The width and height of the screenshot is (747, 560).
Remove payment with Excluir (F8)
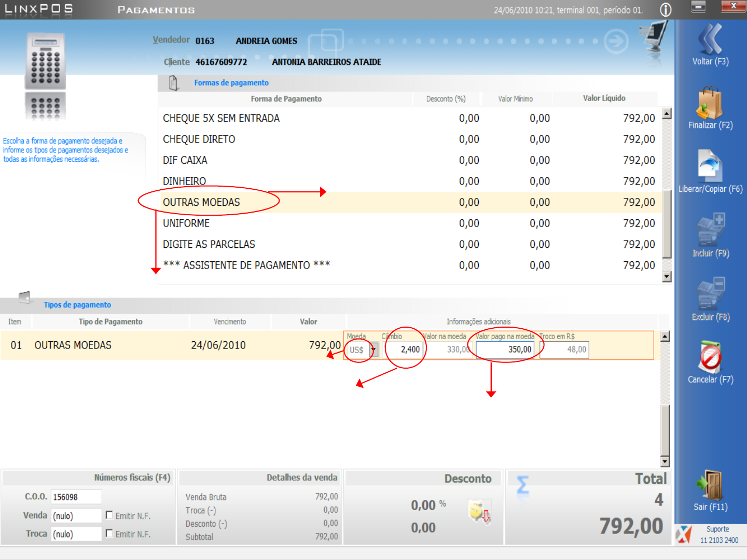point(710,300)
